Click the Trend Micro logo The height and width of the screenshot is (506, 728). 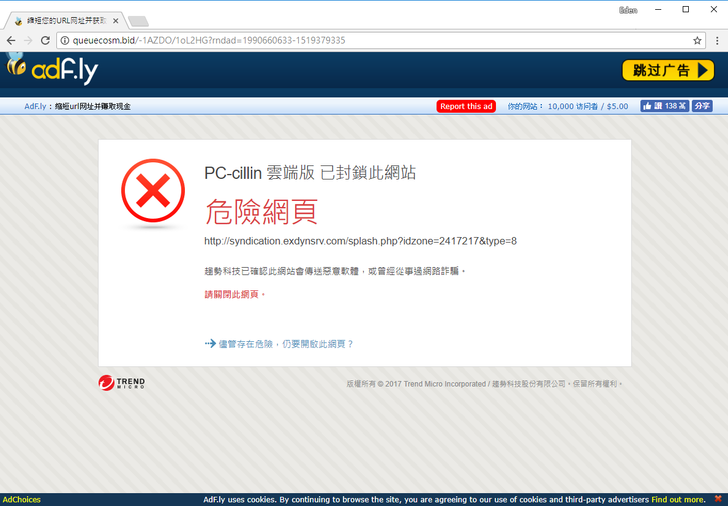122,383
